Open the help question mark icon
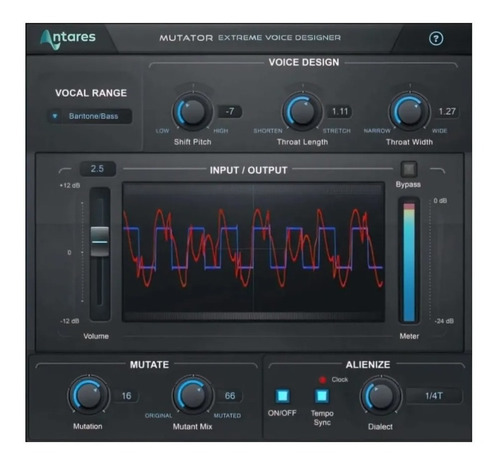 [436, 39]
